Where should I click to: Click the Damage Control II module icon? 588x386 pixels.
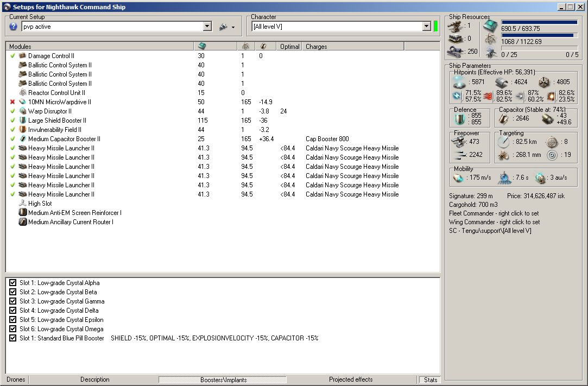tap(22, 55)
